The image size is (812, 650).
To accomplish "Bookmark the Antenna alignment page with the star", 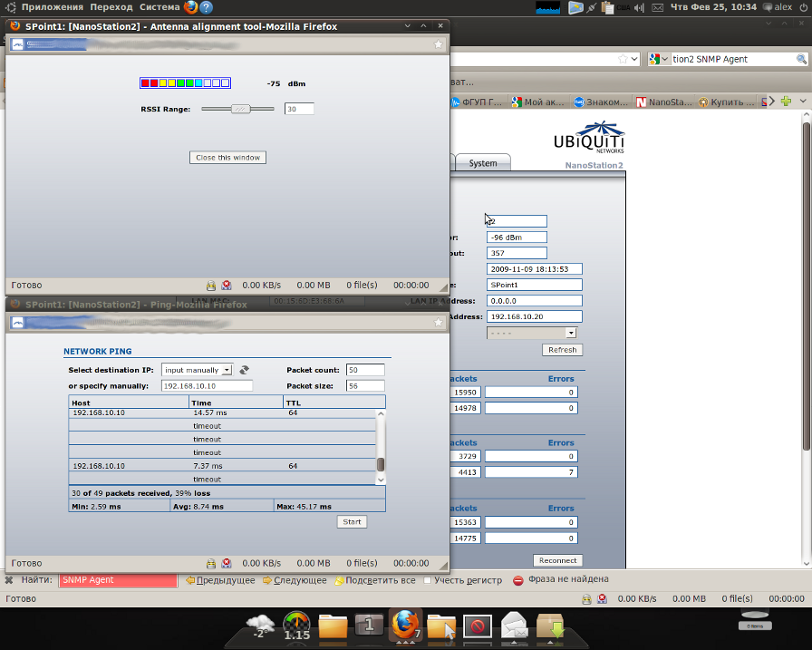I will [x=438, y=44].
